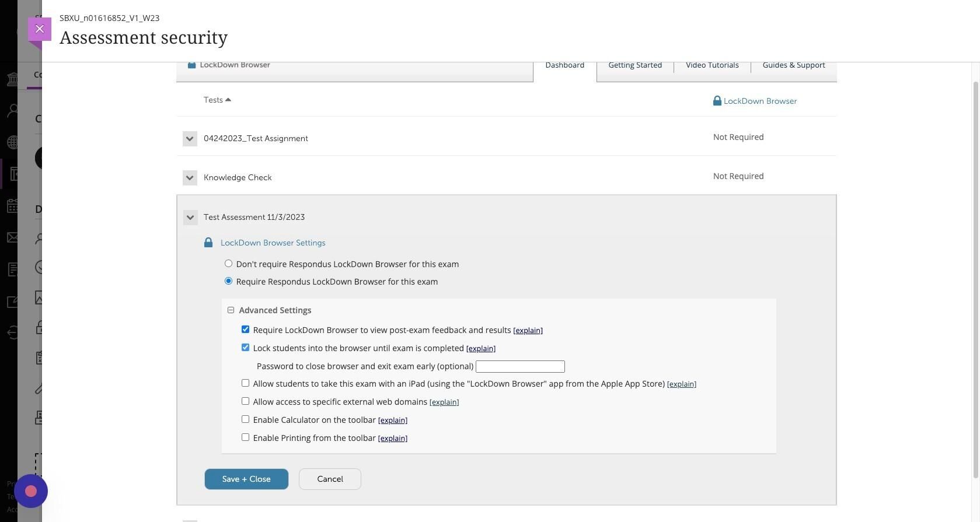Switch to Video Tutorials tab
Image resolution: width=980 pixels, height=522 pixels.
click(712, 65)
